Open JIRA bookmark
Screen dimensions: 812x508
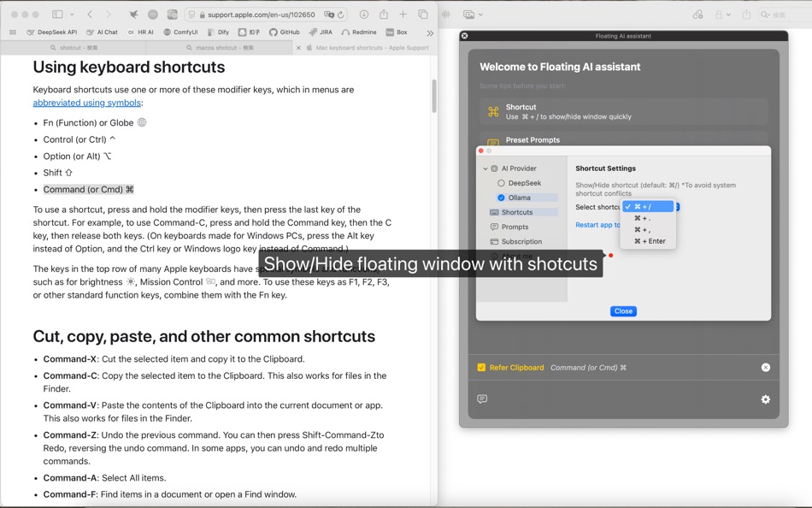(x=321, y=32)
